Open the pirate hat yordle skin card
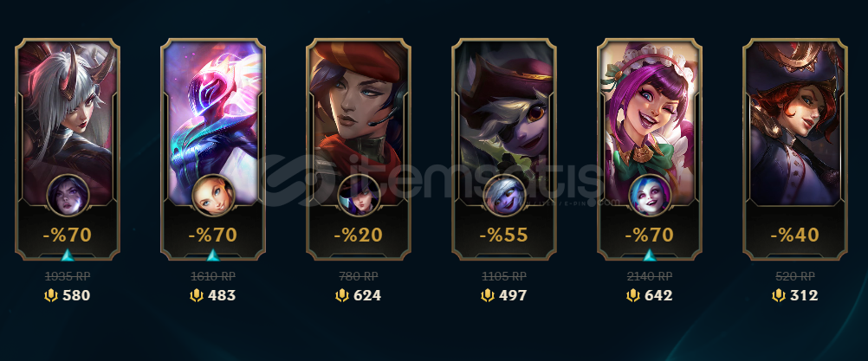 click(504, 149)
